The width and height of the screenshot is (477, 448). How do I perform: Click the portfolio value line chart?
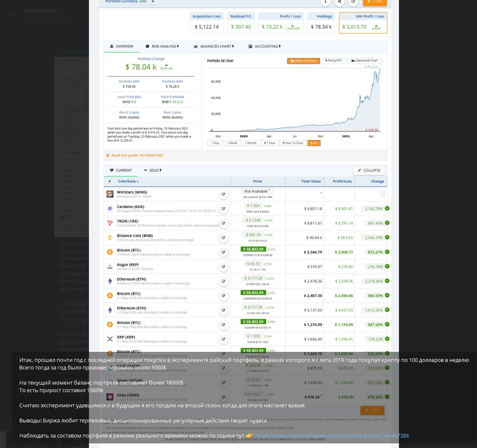point(295,100)
